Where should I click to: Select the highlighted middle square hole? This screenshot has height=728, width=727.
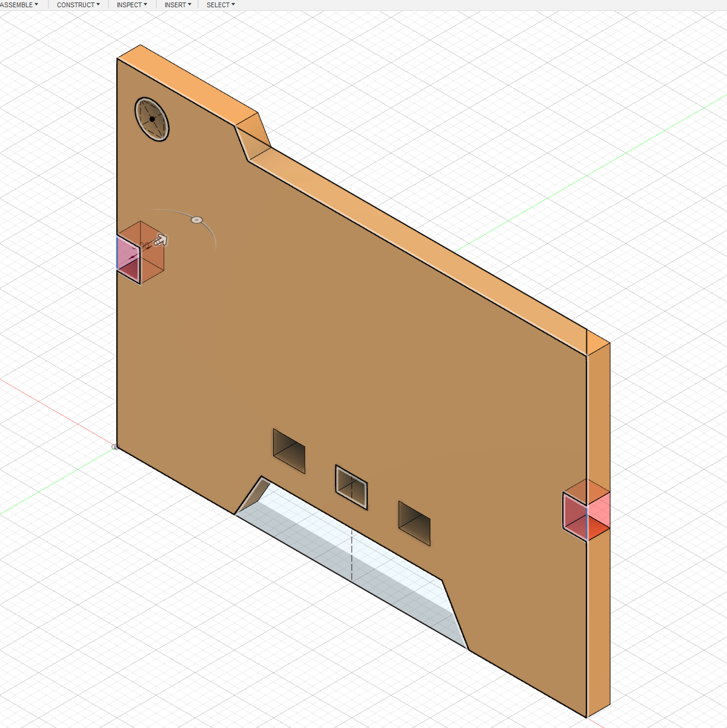[351, 487]
